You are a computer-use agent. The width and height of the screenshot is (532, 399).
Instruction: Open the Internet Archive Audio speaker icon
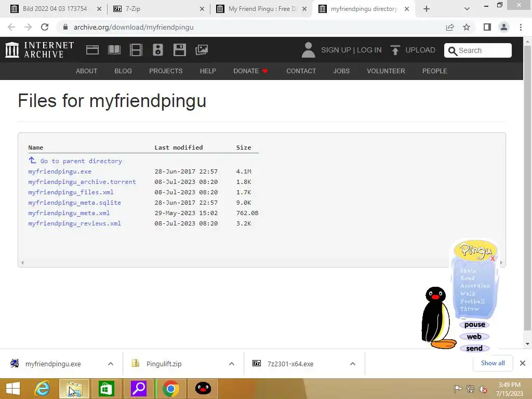coord(158,50)
